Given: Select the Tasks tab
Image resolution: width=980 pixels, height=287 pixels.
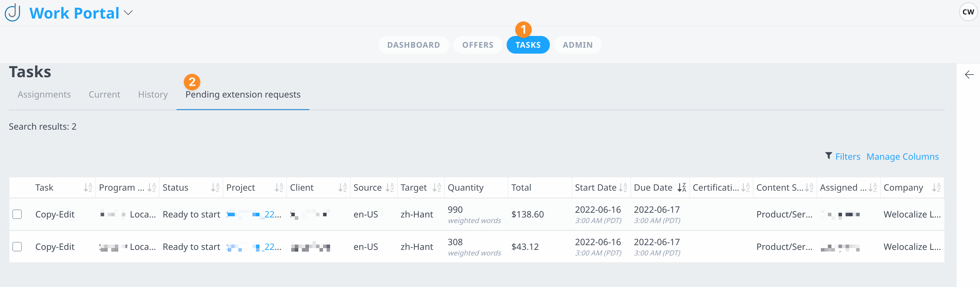Looking at the screenshot, I should click(x=528, y=45).
